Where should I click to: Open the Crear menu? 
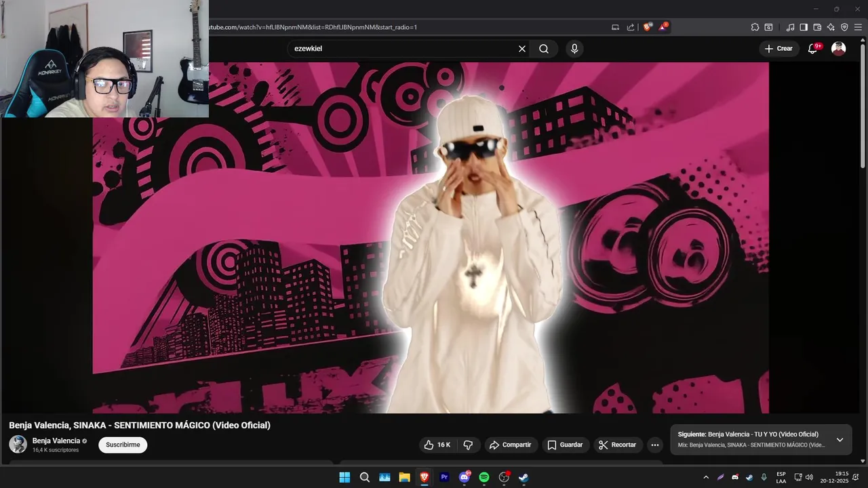click(778, 49)
